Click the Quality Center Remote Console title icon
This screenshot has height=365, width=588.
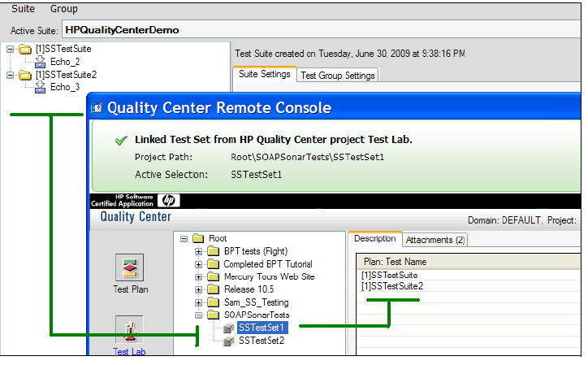(97, 108)
